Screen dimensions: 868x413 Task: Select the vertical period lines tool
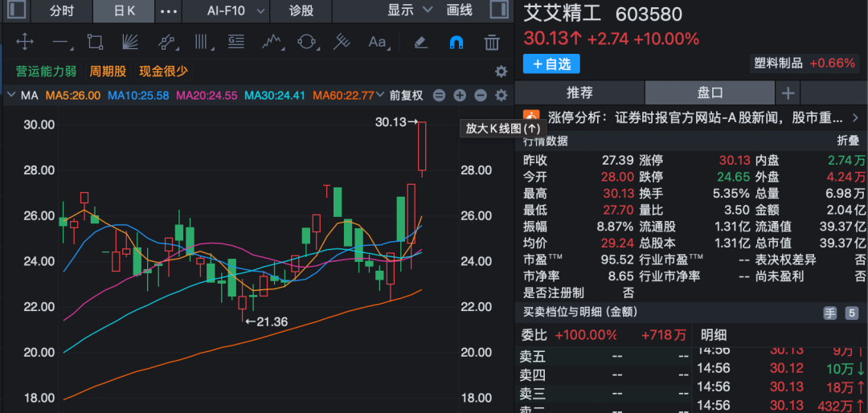(201, 42)
